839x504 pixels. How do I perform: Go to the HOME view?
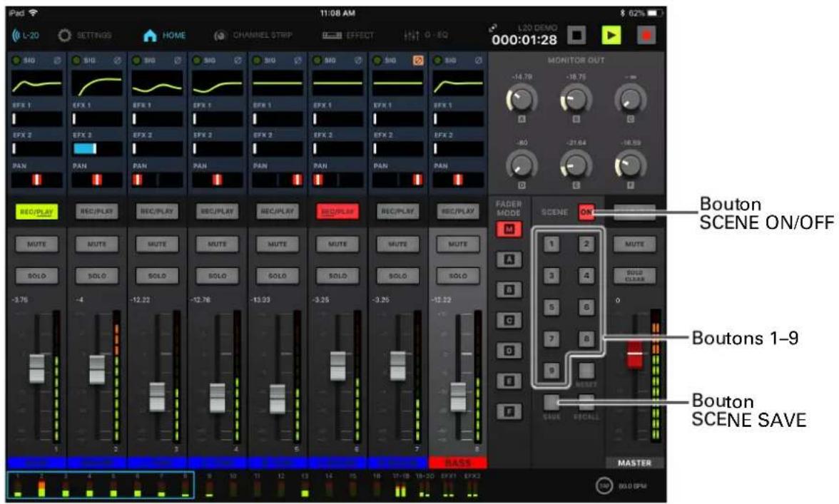(x=164, y=35)
